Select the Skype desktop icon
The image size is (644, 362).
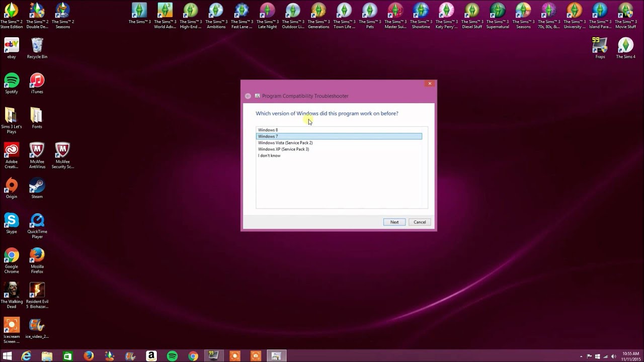(12, 223)
